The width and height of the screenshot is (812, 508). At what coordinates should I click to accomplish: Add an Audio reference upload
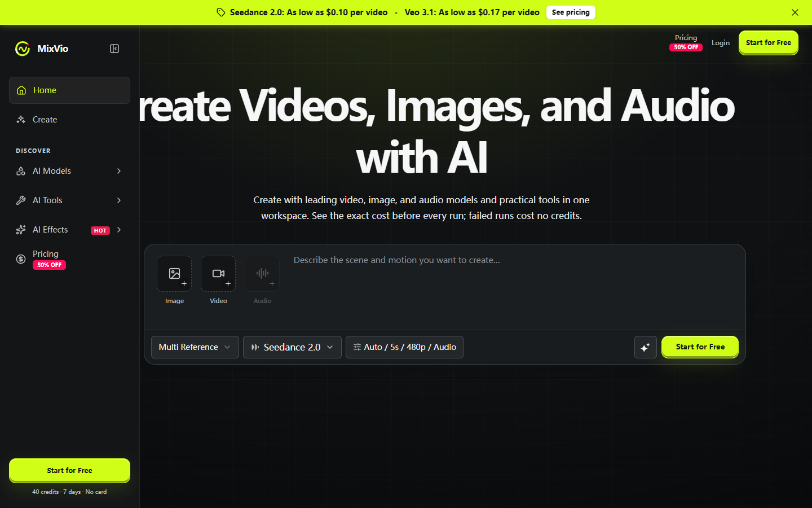pos(262,274)
